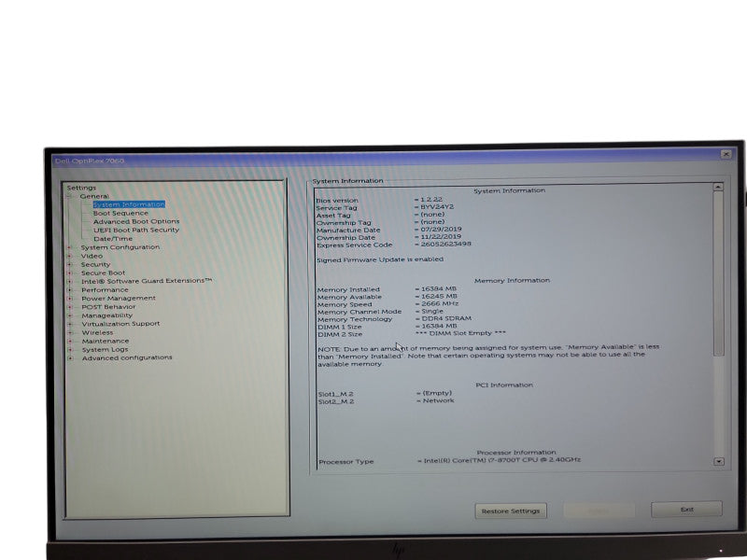Click the Restore Settings button
747x560 pixels.
click(x=511, y=511)
